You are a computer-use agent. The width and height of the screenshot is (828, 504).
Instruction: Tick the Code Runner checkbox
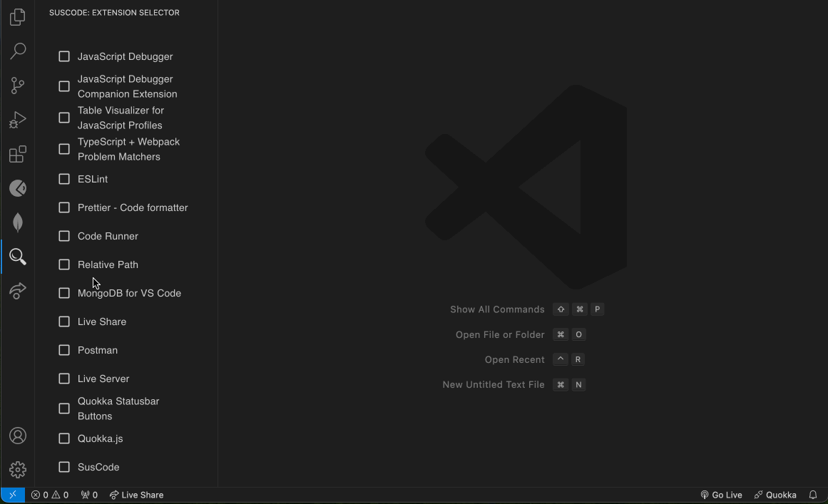click(x=64, y=236)
